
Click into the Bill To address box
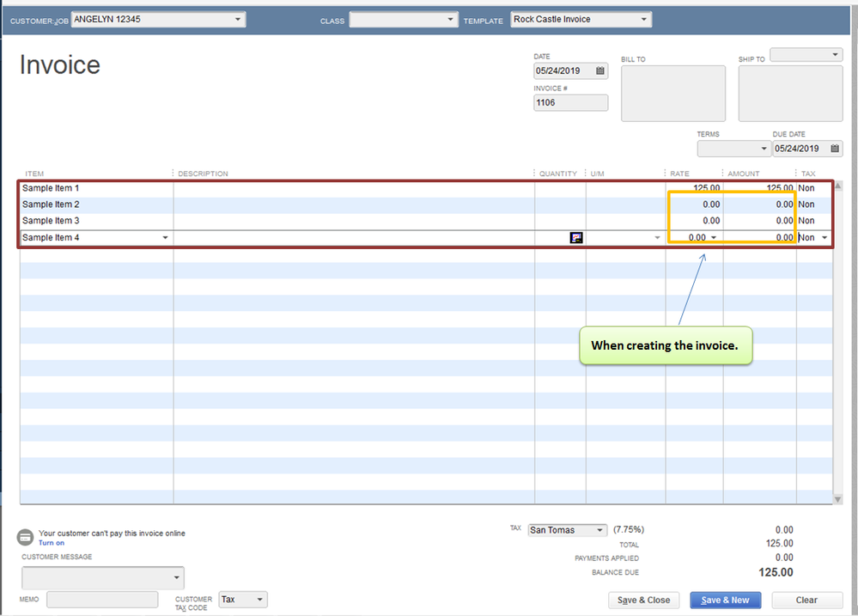[x=673, y=93]
